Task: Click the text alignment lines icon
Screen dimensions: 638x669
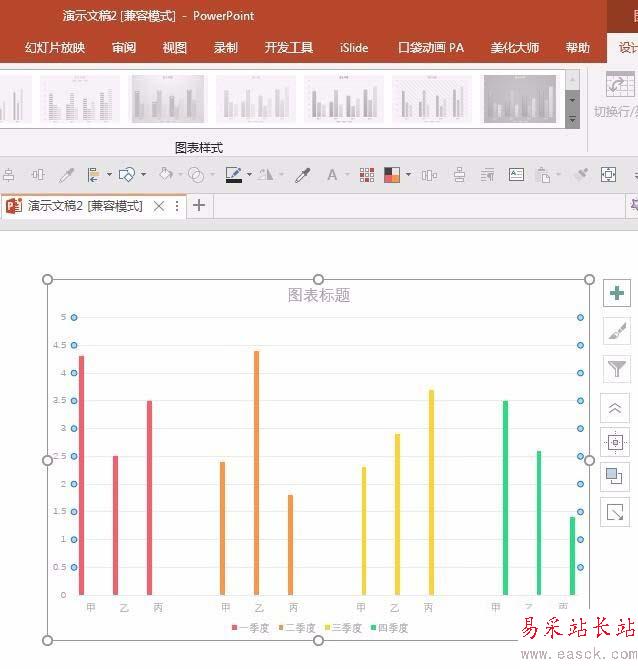Action: point(487,175)
